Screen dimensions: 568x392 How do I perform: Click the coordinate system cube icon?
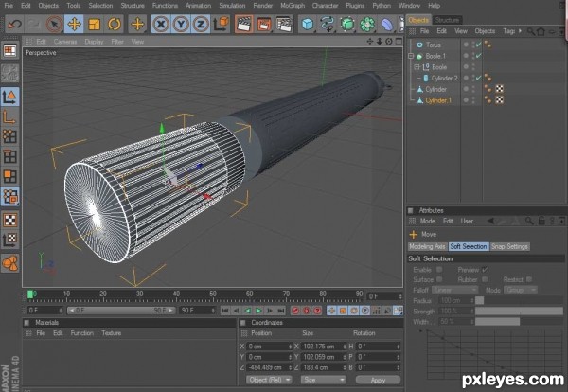[221, 25]
